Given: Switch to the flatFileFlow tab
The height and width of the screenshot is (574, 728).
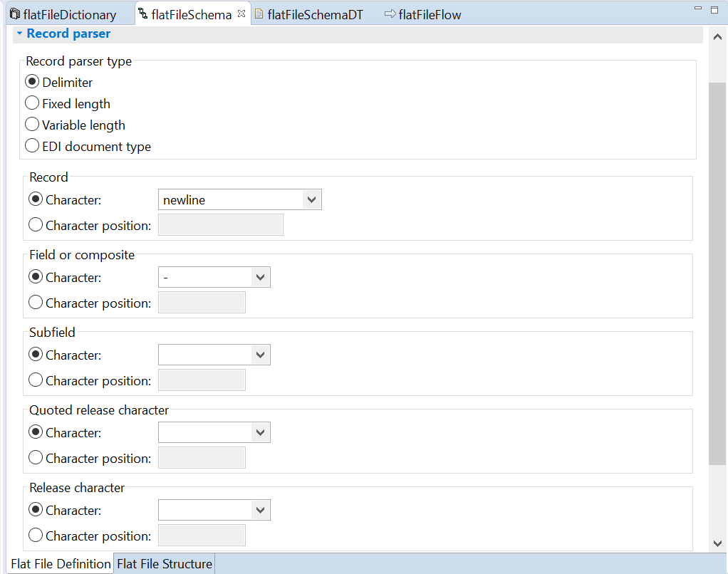Looking at the screenshot, I should (428, 14).
